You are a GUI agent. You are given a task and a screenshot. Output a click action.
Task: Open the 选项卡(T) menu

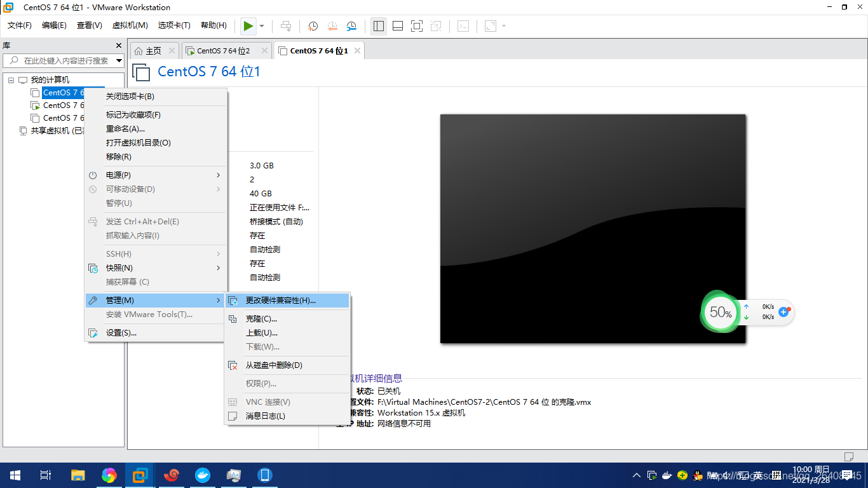pos(174,25)
